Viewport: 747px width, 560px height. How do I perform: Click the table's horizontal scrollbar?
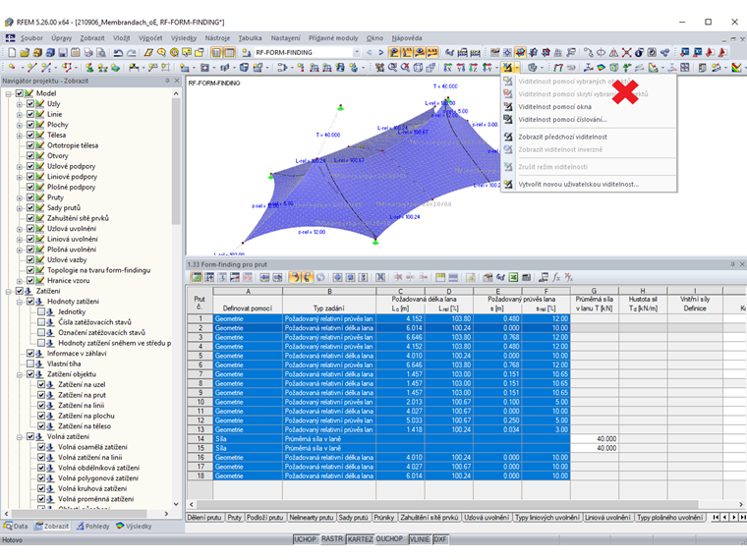click(447, 504)
